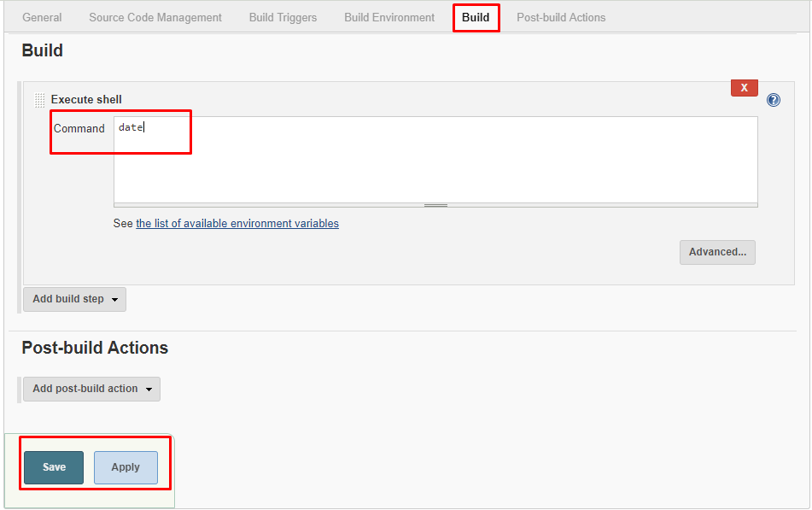812x510 pixels.
Task: Click the Post-build Actions section heading
Action: pyautogui.click(x=95, y=348)
